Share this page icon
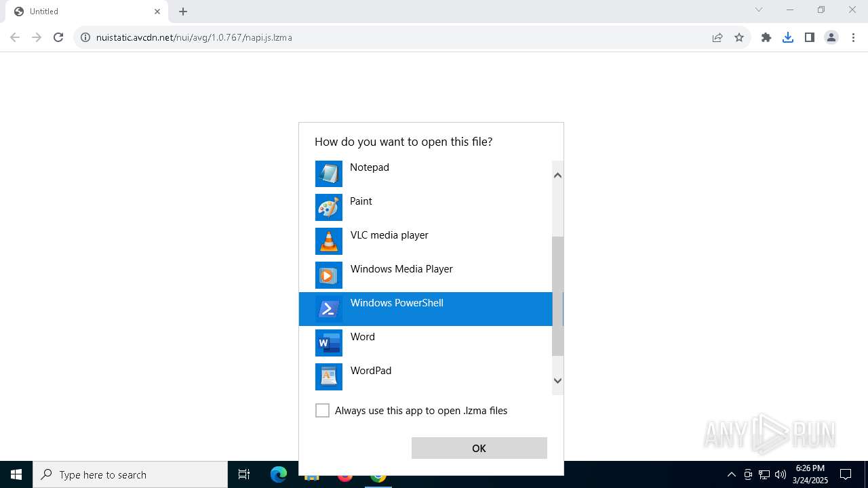Viewport: 868px width, 488px height. pyautogui.click(x=717, y=37)
